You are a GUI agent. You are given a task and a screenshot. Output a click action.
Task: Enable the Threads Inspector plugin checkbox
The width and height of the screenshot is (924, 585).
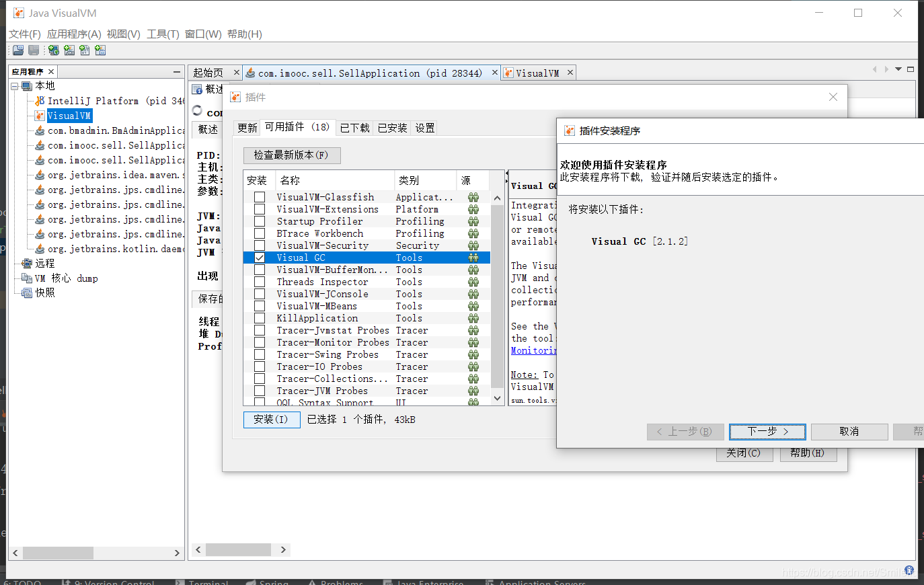coord(260,282)
